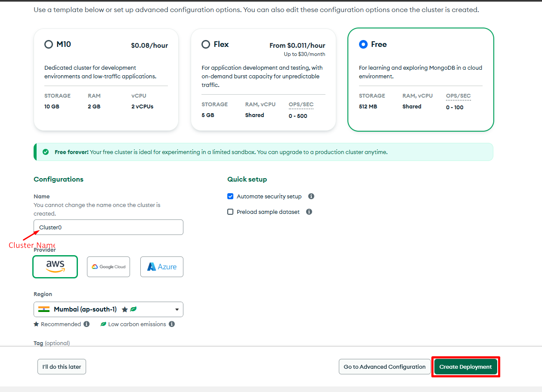Click the Cluster0 name input field

click(x=108, y=227)
